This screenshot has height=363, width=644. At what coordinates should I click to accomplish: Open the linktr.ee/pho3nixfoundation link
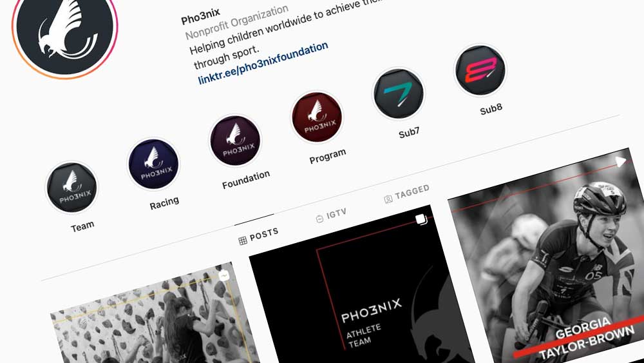click(x=263, y=63)
